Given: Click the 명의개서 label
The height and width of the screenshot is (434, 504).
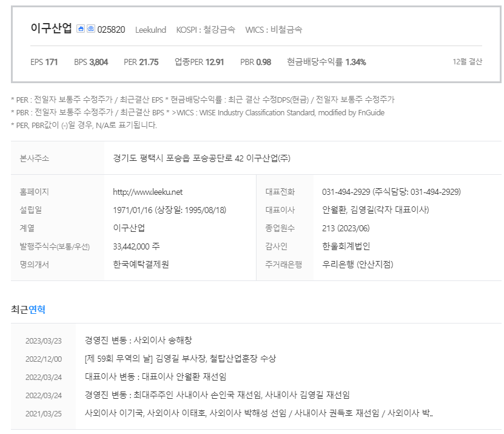Looking at the screenshot, I should (x=34, y=265).
